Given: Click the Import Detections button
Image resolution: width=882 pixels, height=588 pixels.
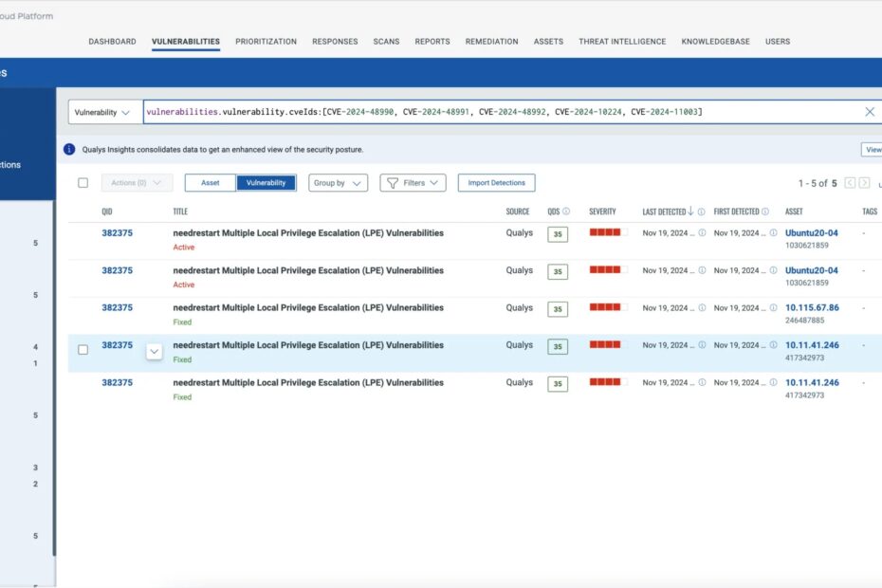Looking at the screenshot, I should (x=496, y=183).
